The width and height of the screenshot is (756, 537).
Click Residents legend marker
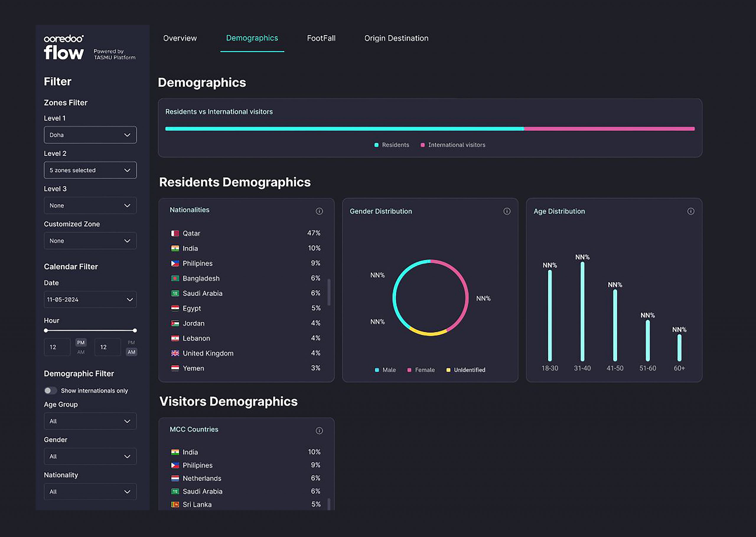pos(376,145)
